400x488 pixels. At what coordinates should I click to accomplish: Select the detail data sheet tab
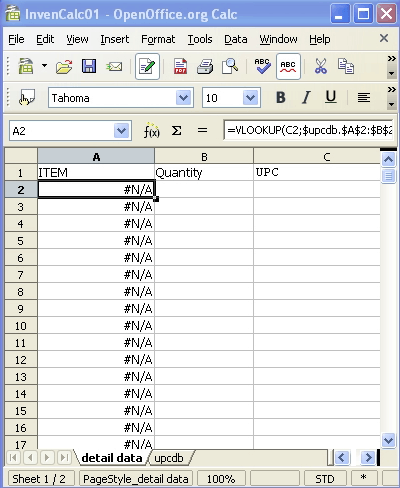coord(112,458)
